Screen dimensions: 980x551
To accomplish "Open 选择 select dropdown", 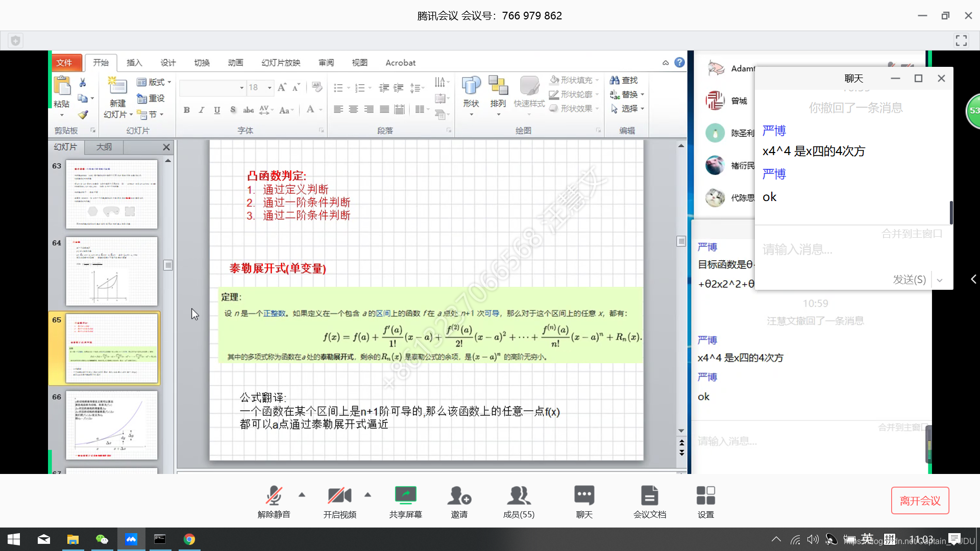I will click(627, 109).
